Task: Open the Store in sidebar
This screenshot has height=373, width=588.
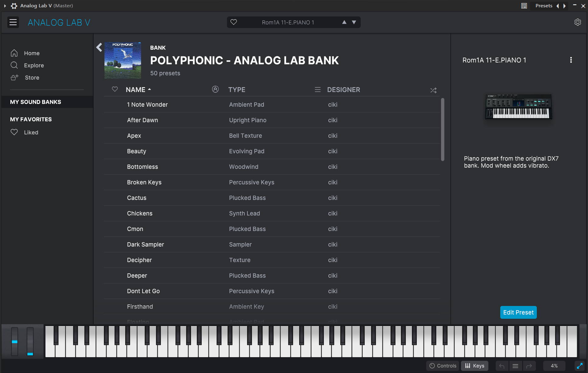Action: pos(25,77)
